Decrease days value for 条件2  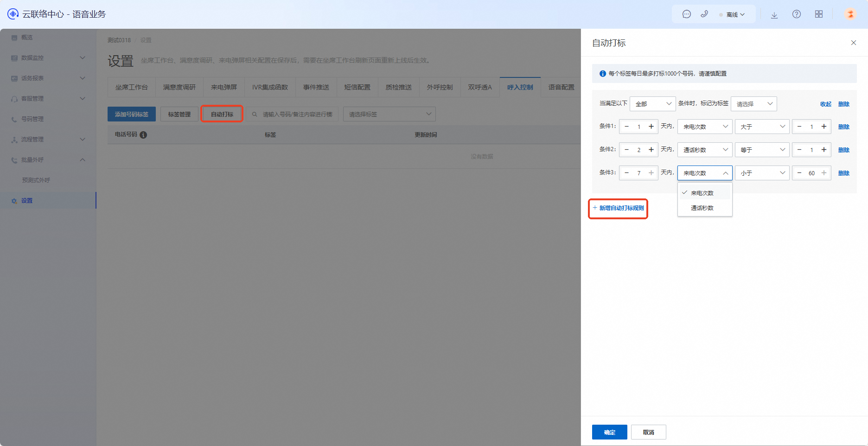627,150
